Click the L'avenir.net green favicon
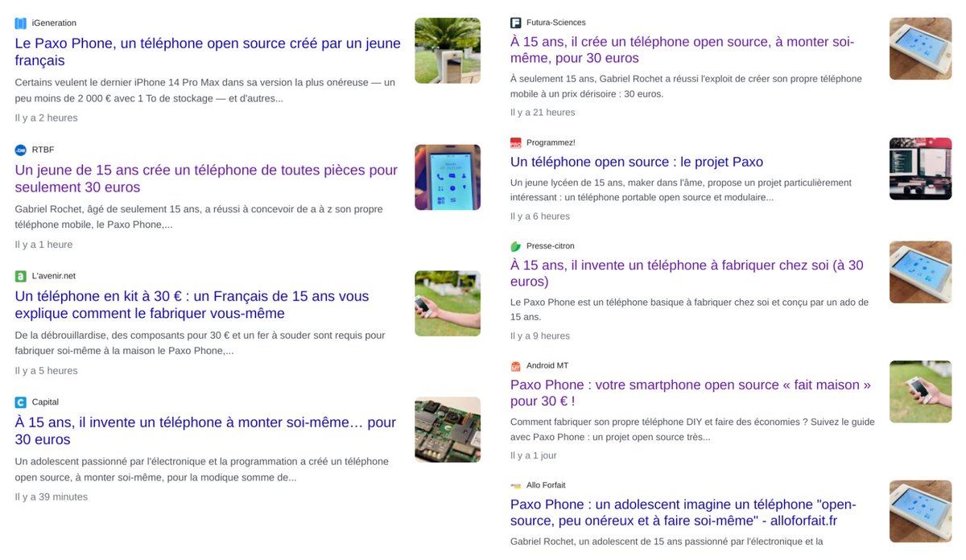The height and width of the screenshot is (560, 966). pyautogui.click(x=21, y=276)
